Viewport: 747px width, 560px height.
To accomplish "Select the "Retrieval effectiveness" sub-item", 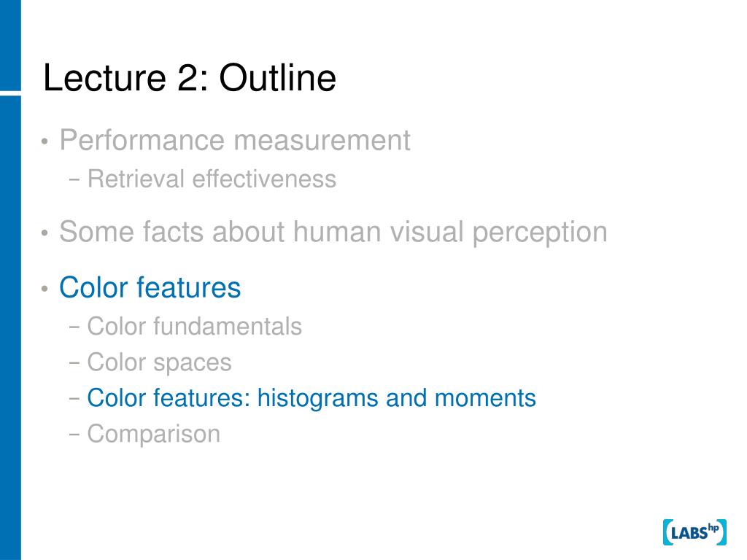I will [x=212, y=179].
